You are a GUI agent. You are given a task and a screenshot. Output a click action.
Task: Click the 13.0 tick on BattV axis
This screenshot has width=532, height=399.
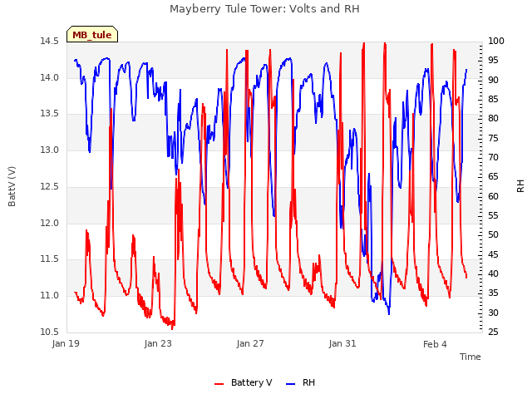(50, 150)
